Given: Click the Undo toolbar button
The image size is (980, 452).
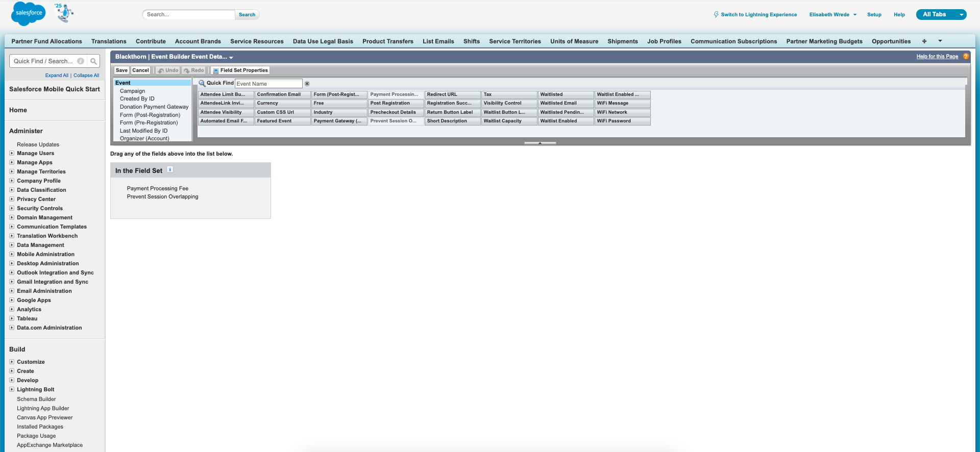Looking at the screenshot, I should pyautogui.click(x=168, y=70).
